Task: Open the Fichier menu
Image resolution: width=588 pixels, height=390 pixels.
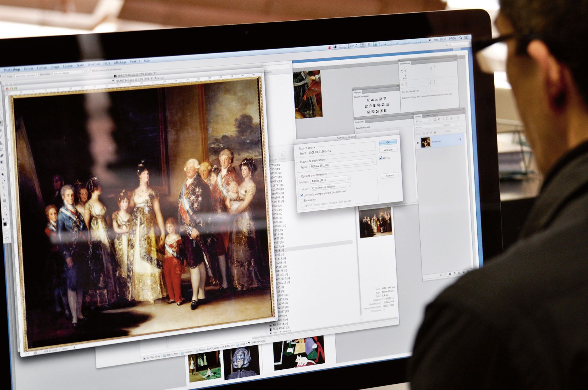Action: click(28, 69)
